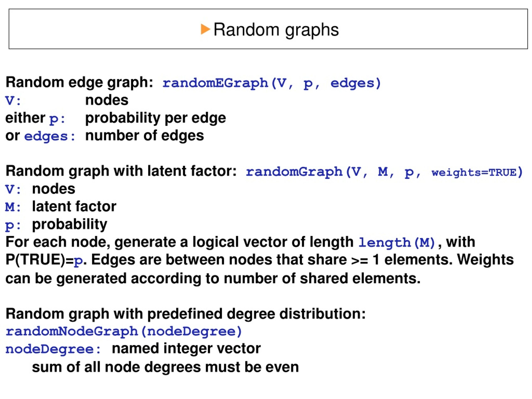The height and width of the screenshot is (399, 532).
Task: Click the Random graphs slide title
Action: coord(276,30)
